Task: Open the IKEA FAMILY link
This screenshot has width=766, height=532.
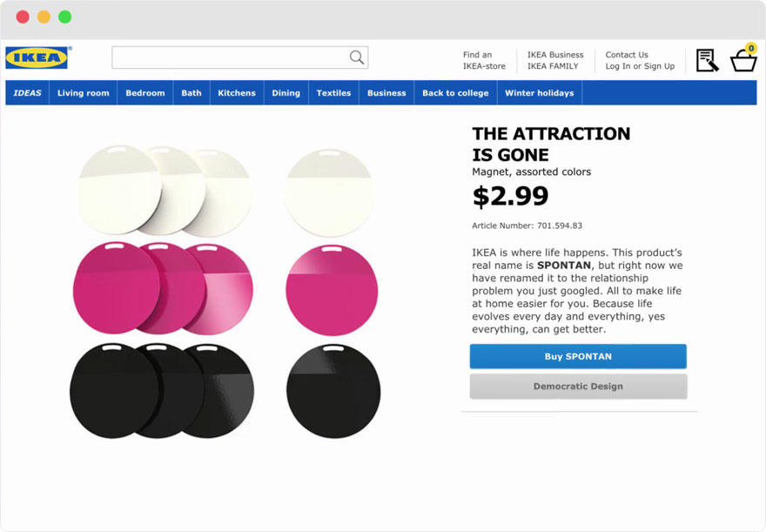Action: tap(553, 66)
